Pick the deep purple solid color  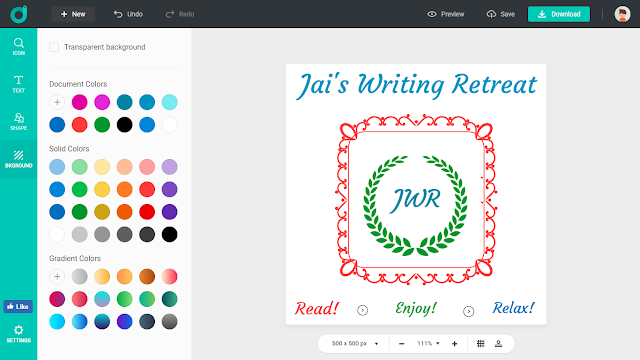coord(169,212)
